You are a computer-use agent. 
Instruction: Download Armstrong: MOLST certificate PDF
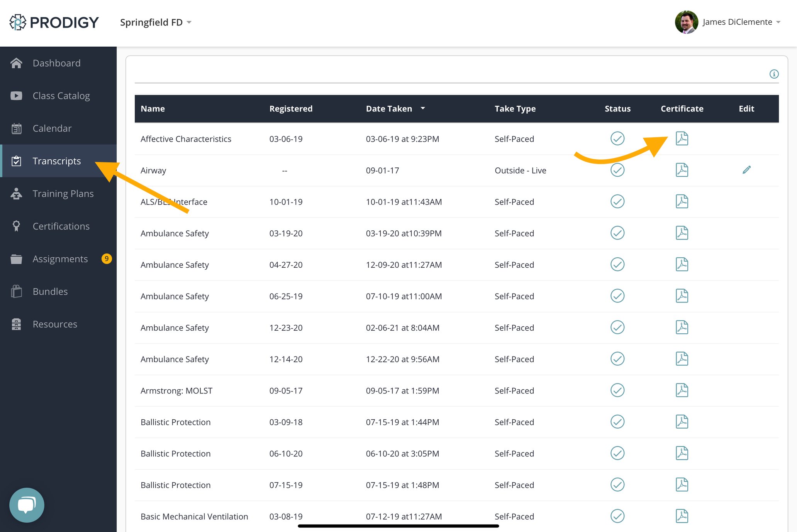pyautogui.click(x=682, y=390)
